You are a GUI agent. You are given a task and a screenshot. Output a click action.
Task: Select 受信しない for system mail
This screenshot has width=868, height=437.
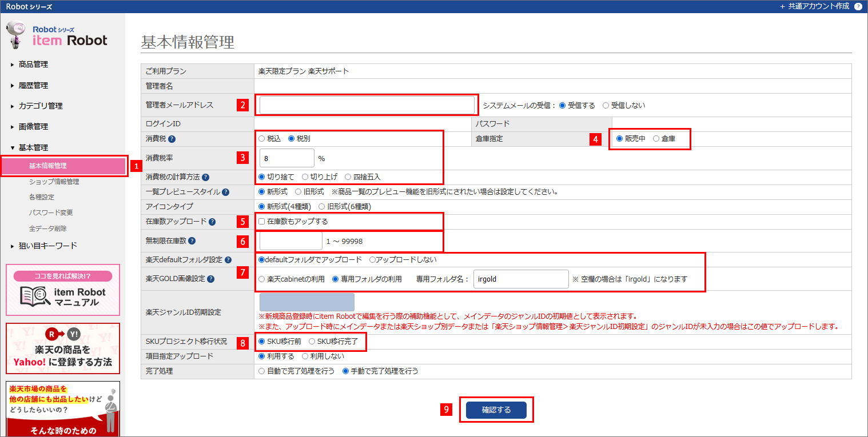click(x=606, y=105)
